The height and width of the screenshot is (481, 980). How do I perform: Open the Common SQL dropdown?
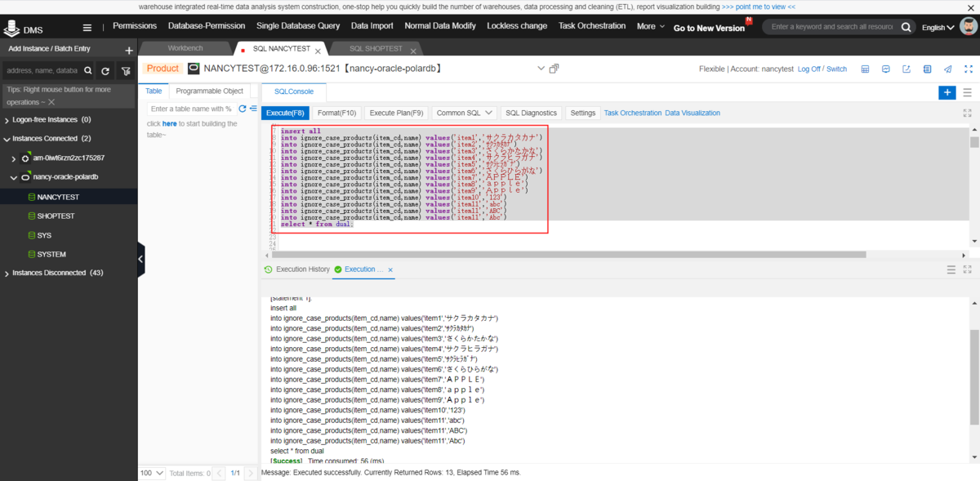coord(465,113)
